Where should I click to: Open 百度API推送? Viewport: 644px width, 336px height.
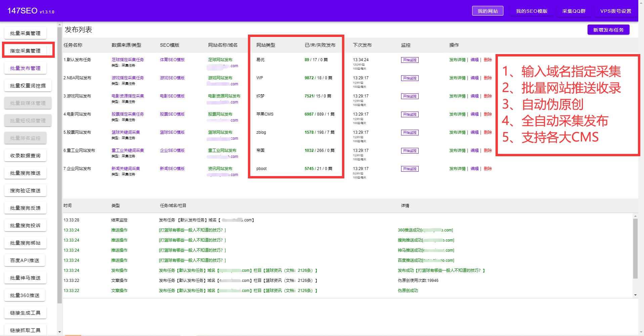(25, 260)
